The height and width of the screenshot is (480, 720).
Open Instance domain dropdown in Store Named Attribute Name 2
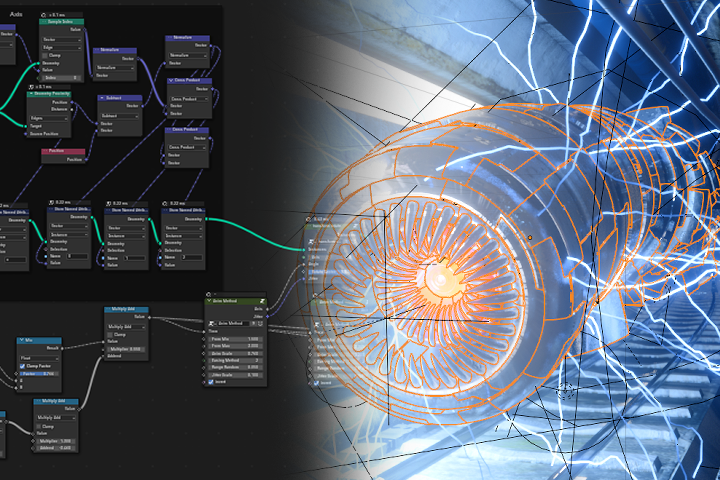183,236
